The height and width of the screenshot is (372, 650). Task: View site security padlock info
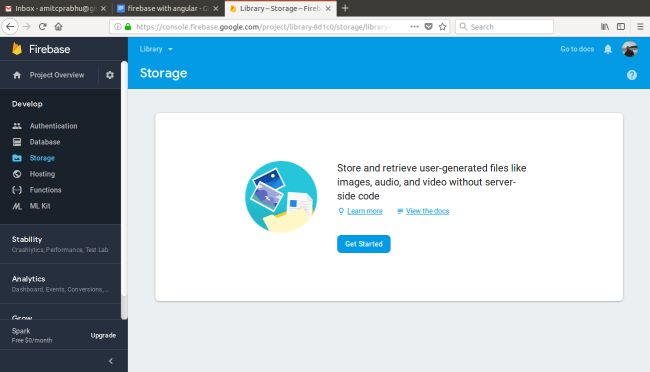point(128,27)
